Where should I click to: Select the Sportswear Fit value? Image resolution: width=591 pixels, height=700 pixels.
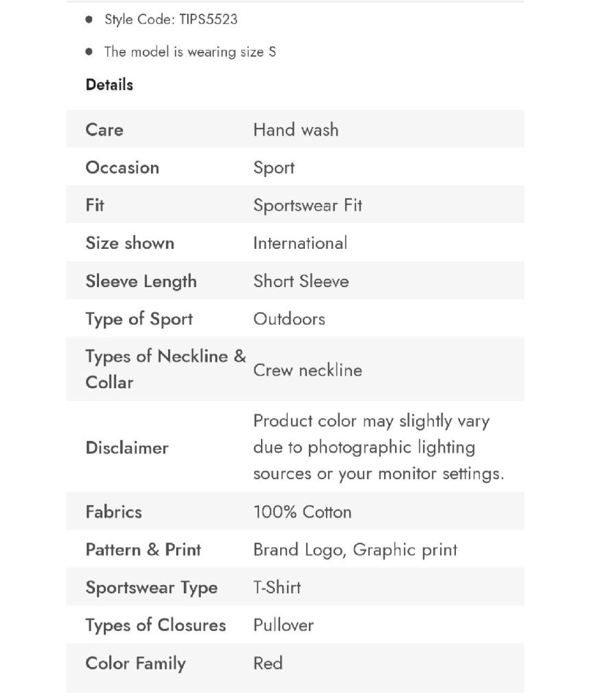point(308,205)
